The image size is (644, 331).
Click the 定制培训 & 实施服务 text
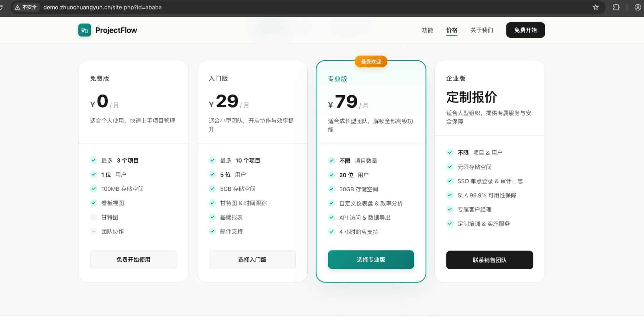[x=484, y=224]
